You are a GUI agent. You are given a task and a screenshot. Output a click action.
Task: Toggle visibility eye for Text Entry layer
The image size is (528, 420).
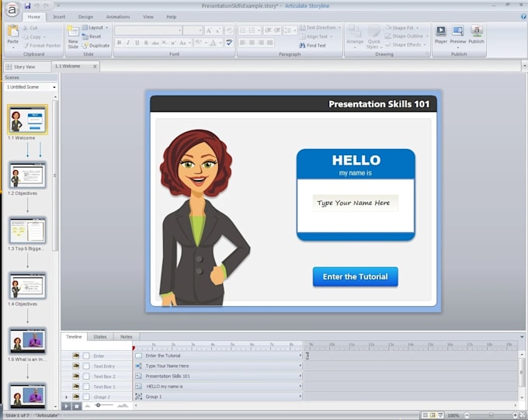point(76,366)
